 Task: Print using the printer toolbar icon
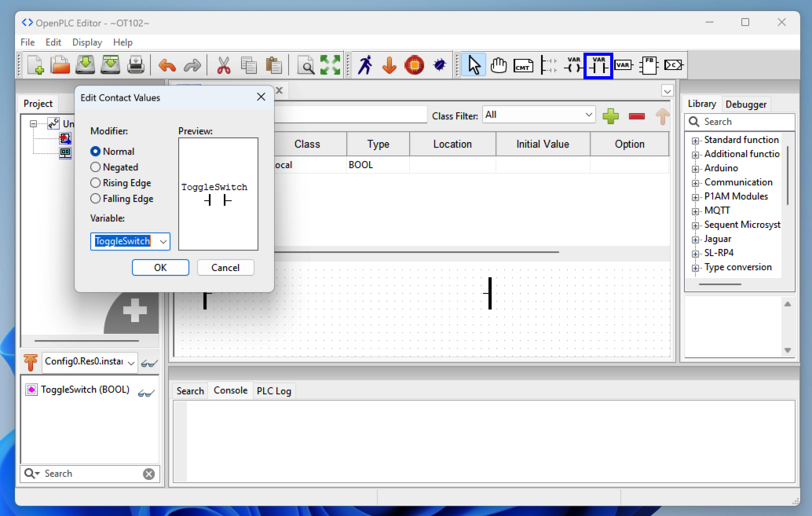click(x=136, y=65)
